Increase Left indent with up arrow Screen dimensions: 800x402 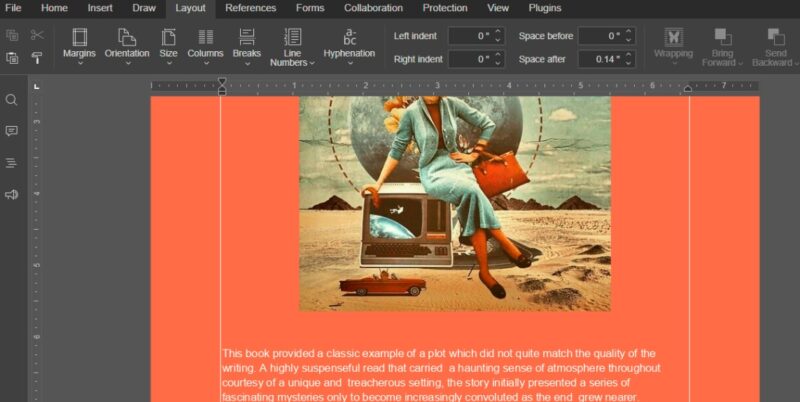(x=498, y=32)
